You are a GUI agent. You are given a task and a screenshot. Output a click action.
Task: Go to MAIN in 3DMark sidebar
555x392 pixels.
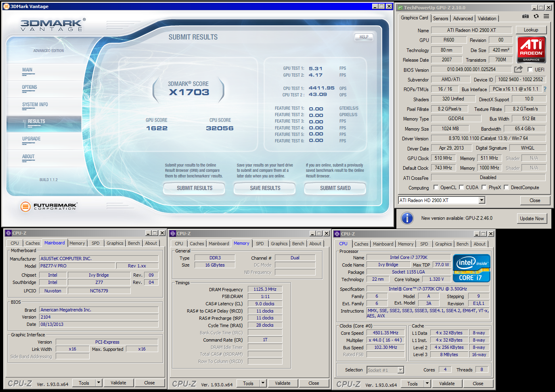[27, 70]
